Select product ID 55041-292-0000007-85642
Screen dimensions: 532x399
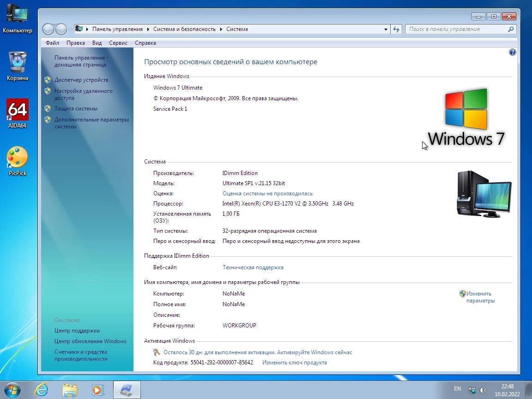222,363
